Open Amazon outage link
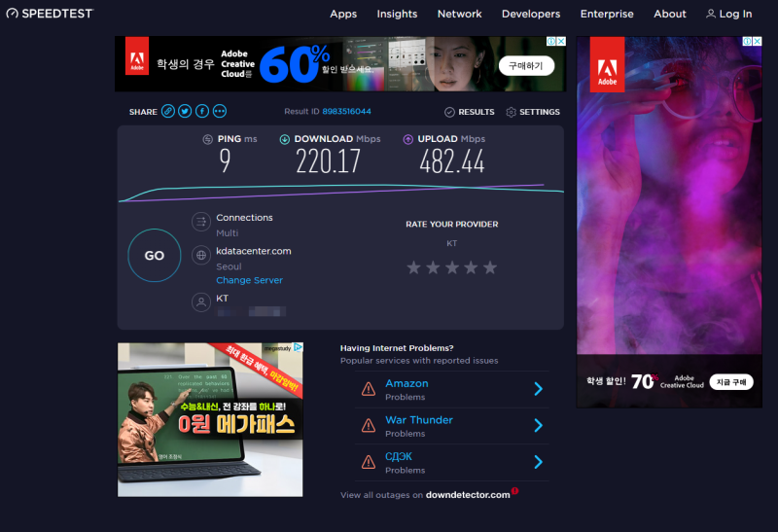 (x=407, y=383)
